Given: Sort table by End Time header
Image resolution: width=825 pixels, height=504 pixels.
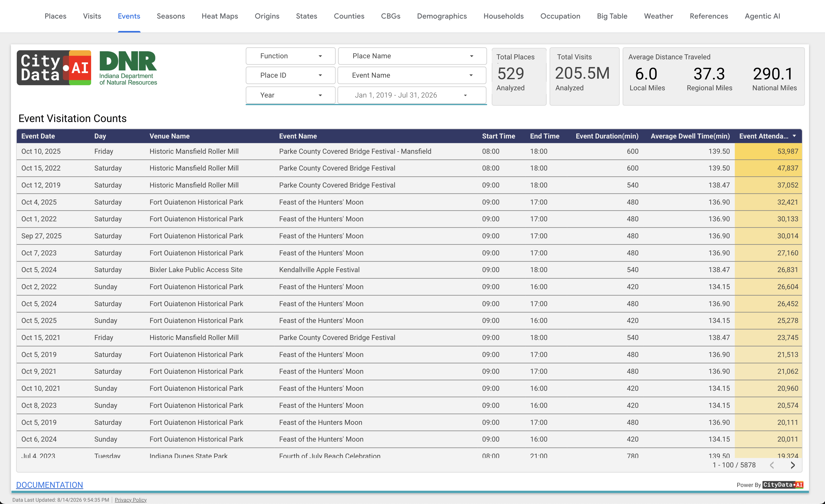Looking at the screenshot, I should pos(544,136).
